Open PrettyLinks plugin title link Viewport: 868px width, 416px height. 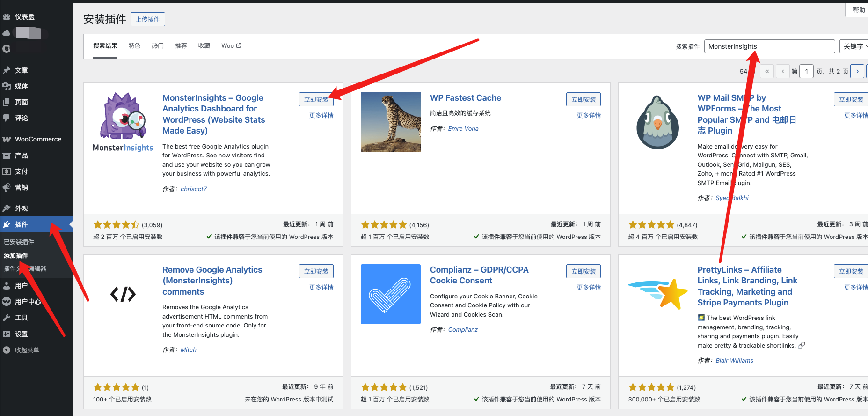coord(747,286)
